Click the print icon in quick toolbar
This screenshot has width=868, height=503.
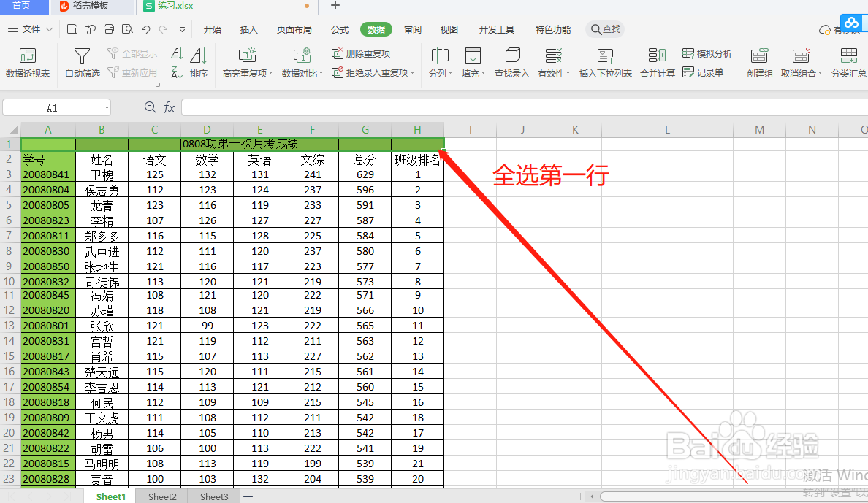pos(109,29)
